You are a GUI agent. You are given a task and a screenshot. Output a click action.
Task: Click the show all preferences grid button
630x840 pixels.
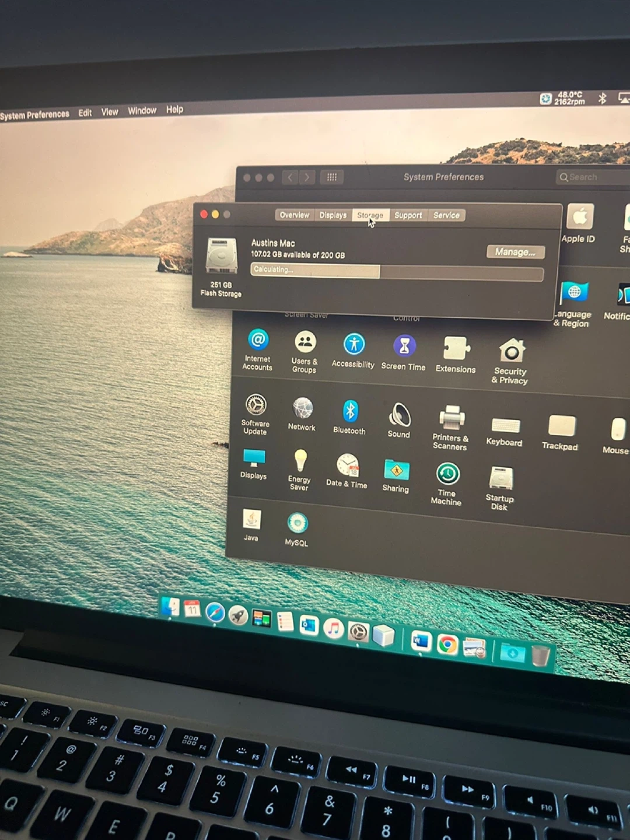click(x=331, y=177)
